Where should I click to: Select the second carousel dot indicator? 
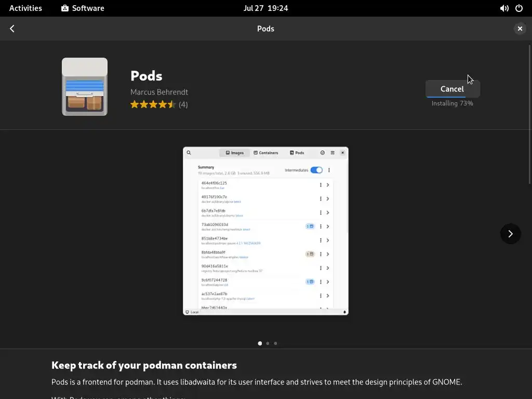coord(268,343)
